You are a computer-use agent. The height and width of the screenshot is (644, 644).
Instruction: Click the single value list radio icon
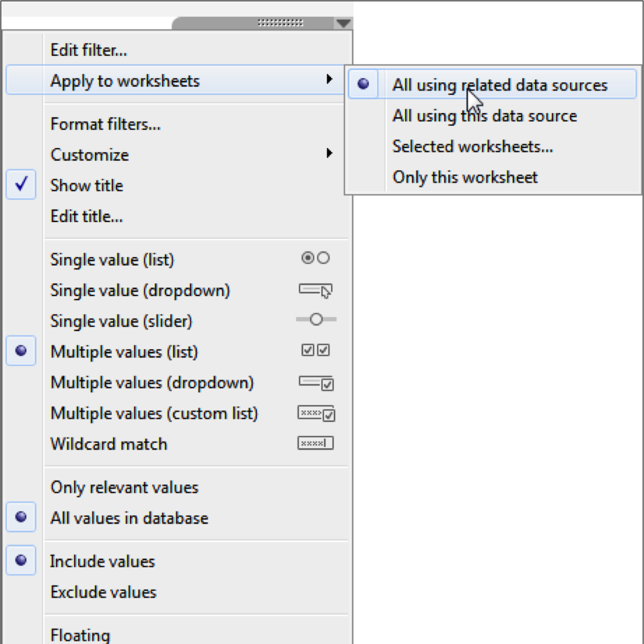(x=316, y=258)
